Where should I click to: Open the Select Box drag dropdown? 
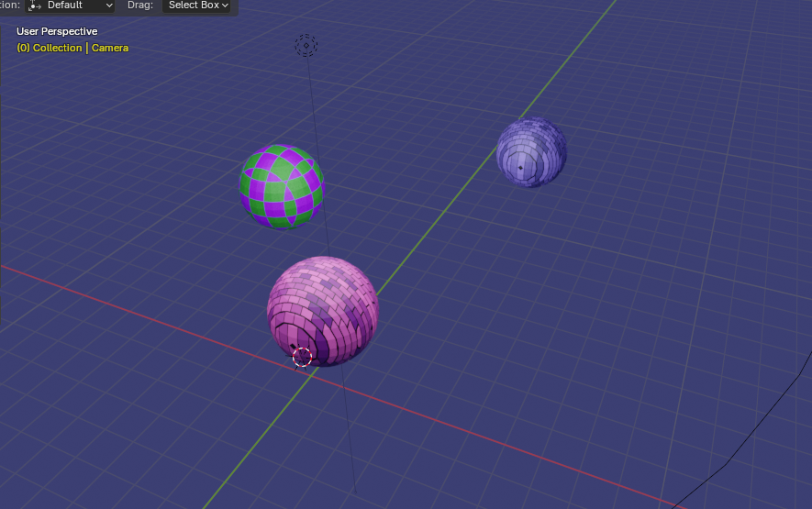[x=198, y=6]
